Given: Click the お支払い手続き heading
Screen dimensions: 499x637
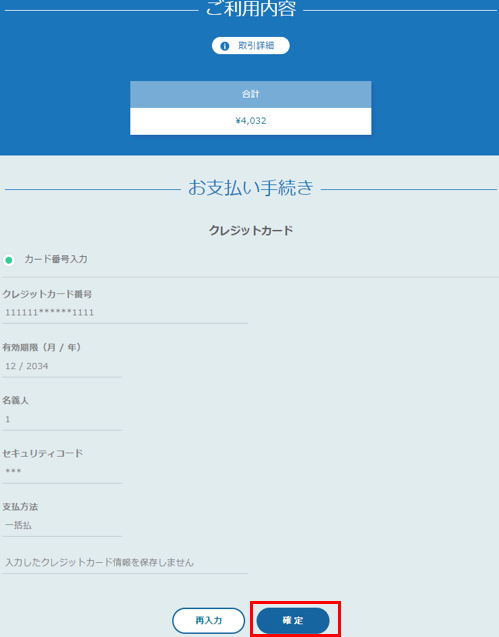Looking at the screenshot, I should (251, 188).
